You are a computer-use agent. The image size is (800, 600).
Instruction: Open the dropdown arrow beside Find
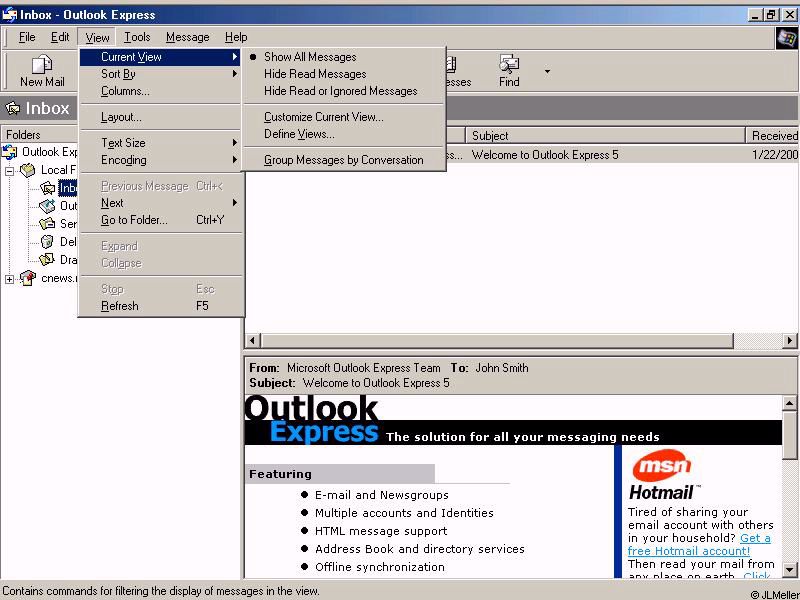[x=547, y=71]
